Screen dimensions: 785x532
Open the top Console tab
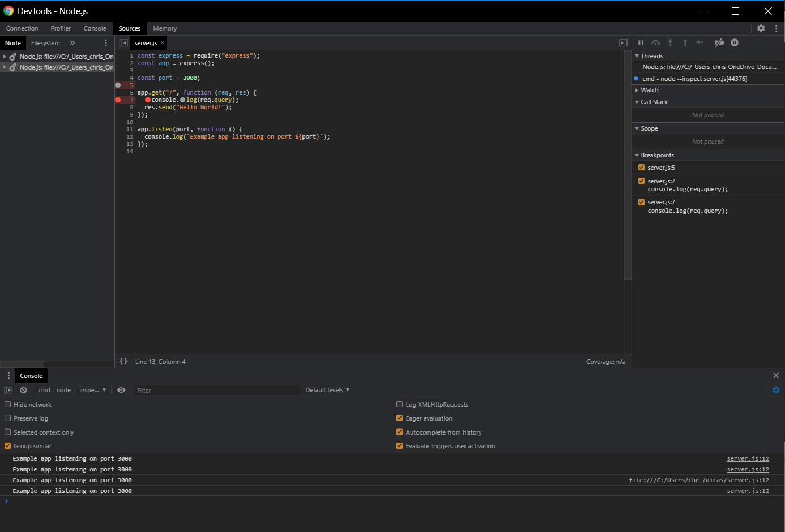[95, 28]
